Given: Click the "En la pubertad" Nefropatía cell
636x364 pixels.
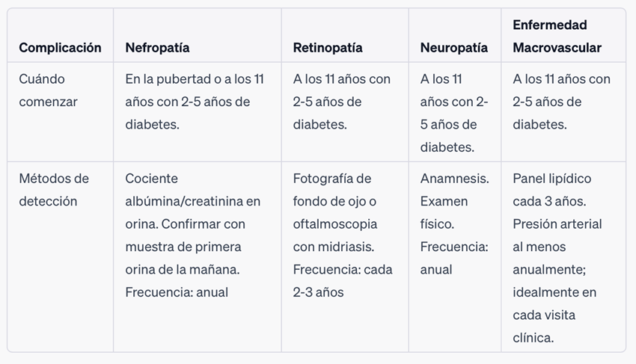Looking at the screenshot, I should click(195, 102).
